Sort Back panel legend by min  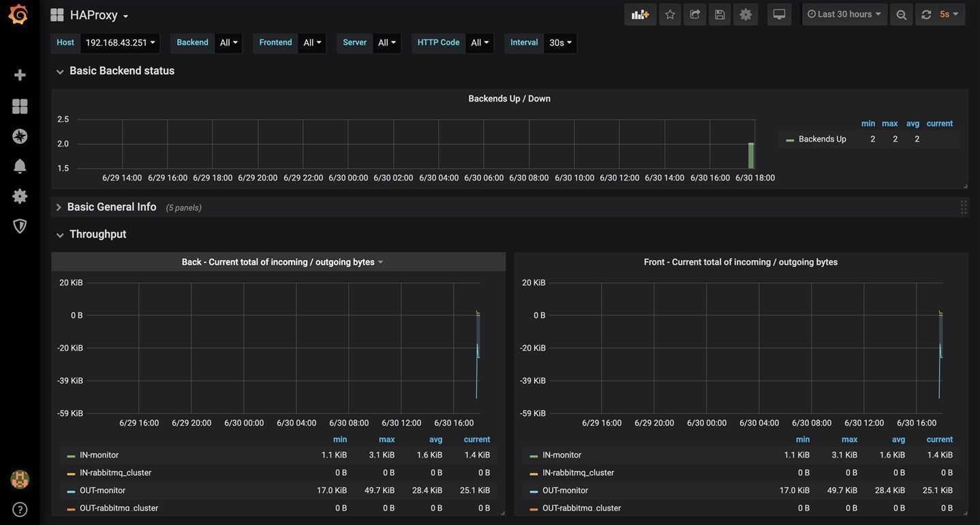[340, 440]
